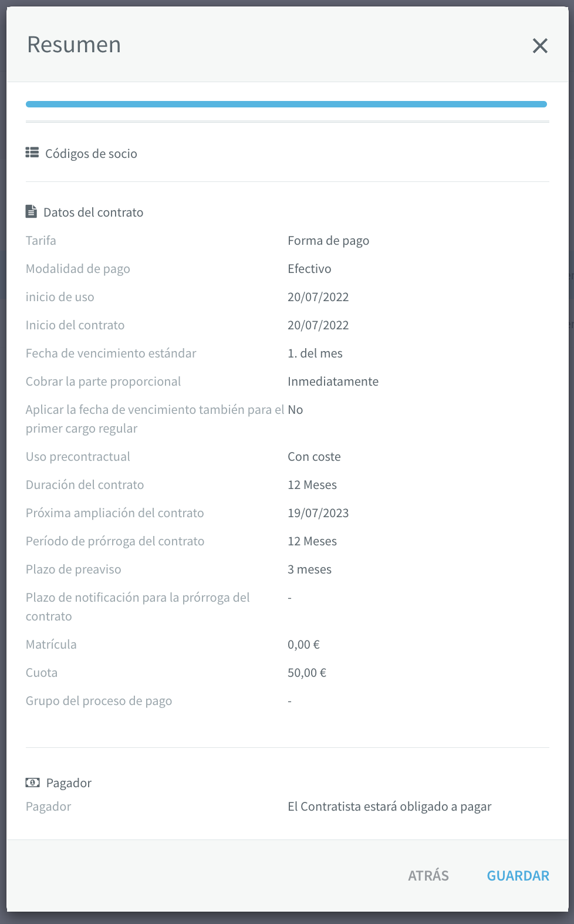The image size is (574, 924).
Task: Click the Efectivo payment modality value
Action: [309, 268]
